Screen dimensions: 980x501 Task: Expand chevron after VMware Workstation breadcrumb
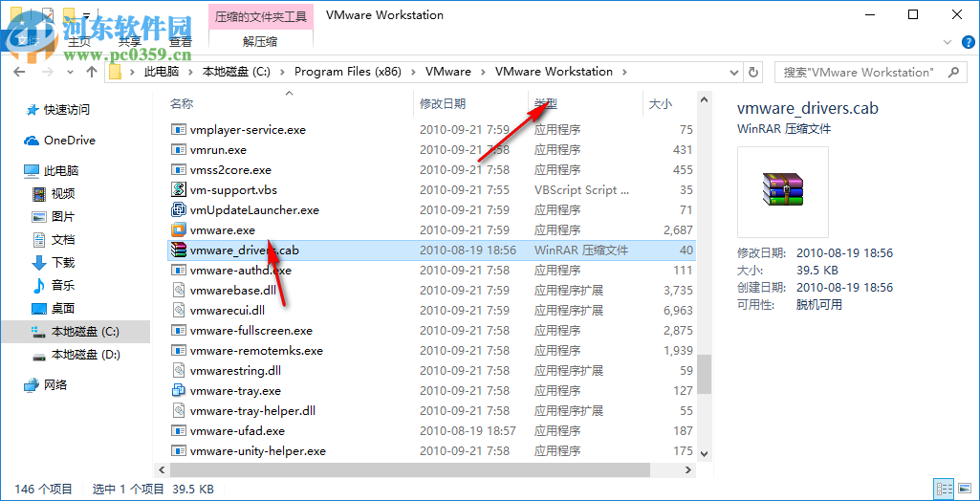(623, 72)
